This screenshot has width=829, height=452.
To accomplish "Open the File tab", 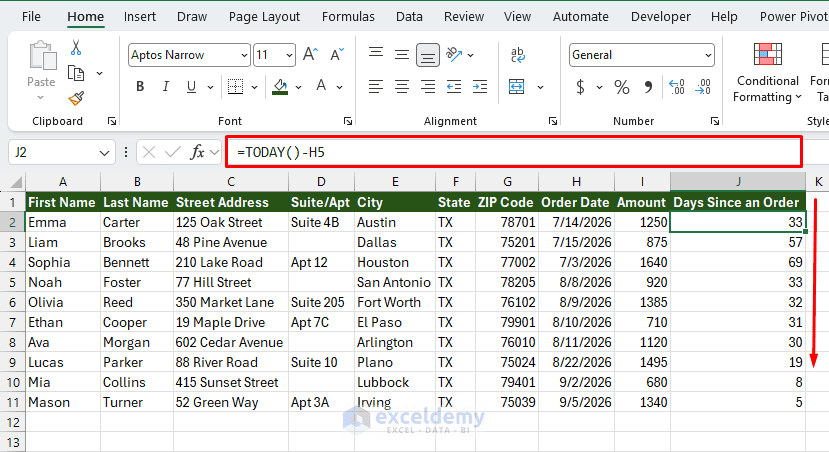I will click(x=31, y=16).
